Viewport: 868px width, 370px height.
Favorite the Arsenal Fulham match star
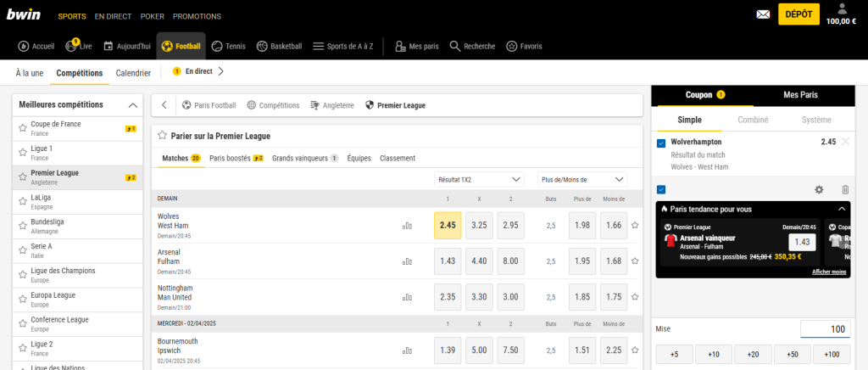pos(635,261)
